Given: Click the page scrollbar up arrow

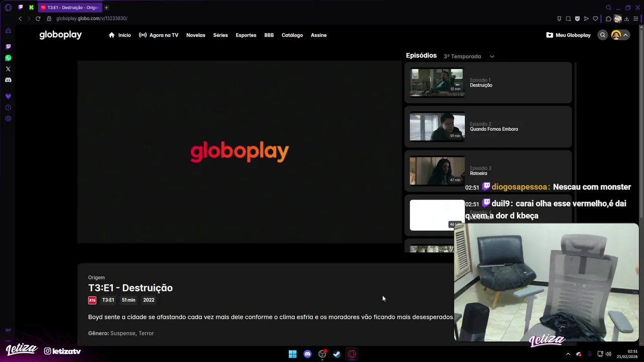Looking at the screenshot, I should click(x=641, y=27).
